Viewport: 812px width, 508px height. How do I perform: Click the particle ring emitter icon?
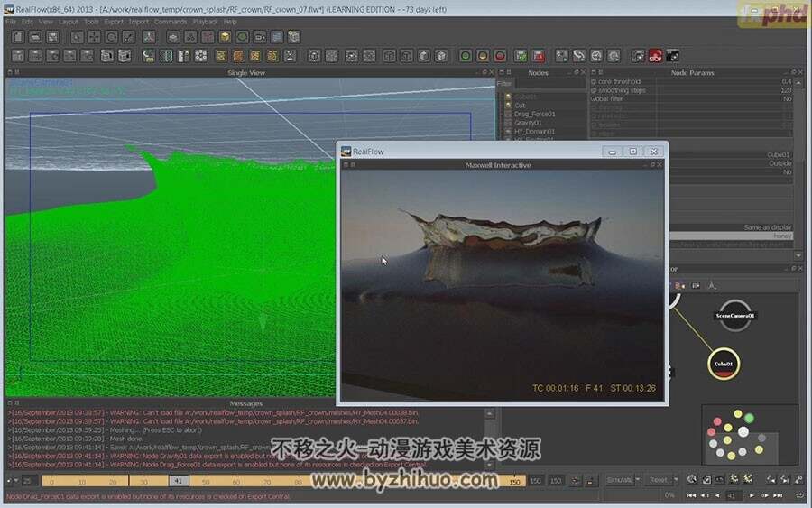click(x=201, y=56)
